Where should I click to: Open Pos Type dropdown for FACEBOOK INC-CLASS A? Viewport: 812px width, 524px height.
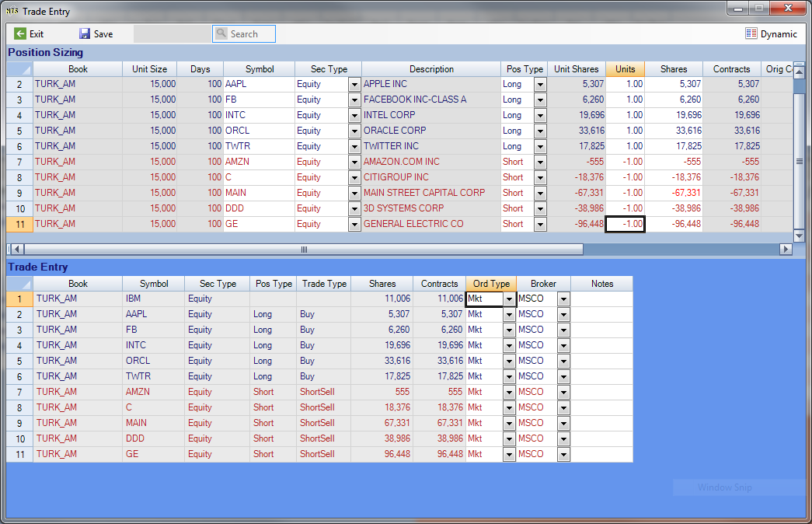coord(540,100)
